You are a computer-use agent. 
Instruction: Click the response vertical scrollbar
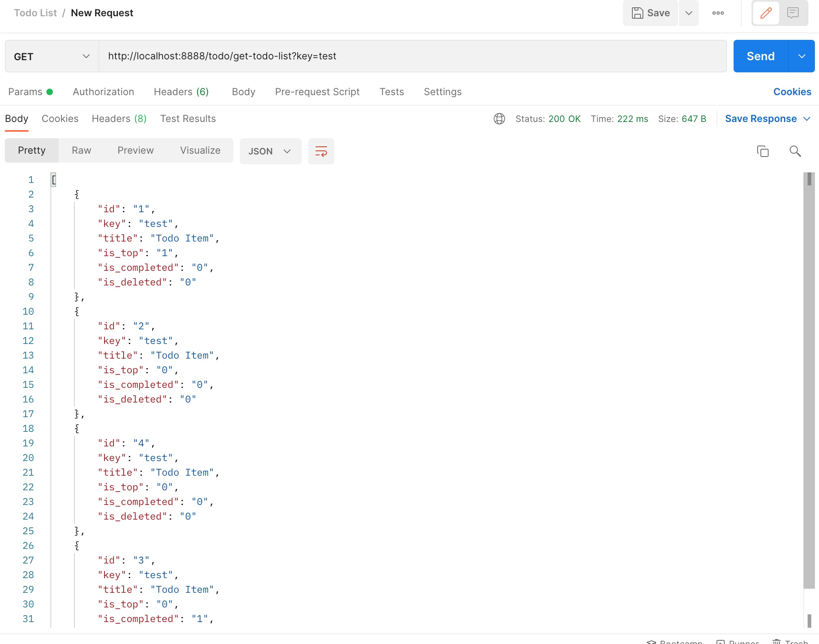809,380
